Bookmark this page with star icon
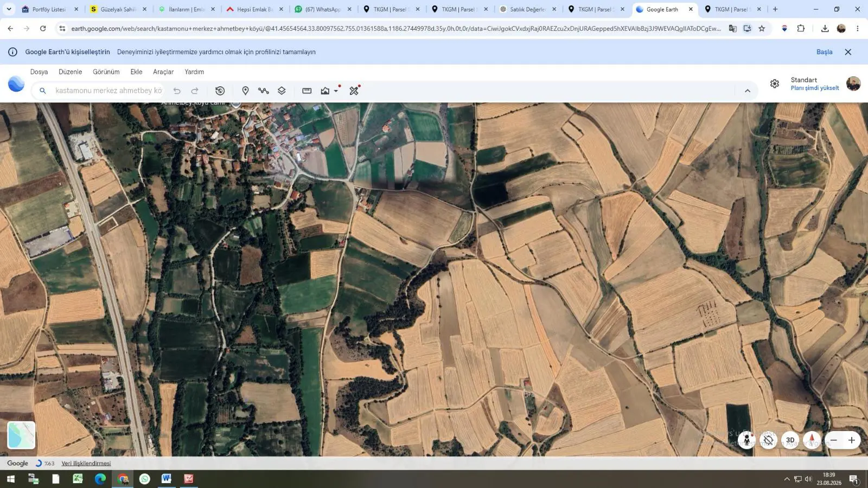The height and width of the screenshot is (488, 868). [x=762, y=28]
